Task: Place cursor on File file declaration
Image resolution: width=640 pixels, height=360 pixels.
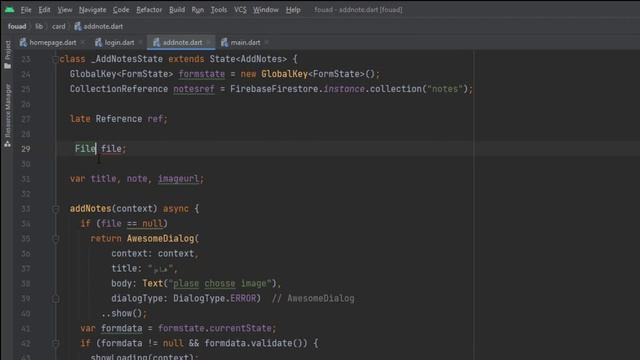Action: 100,149
